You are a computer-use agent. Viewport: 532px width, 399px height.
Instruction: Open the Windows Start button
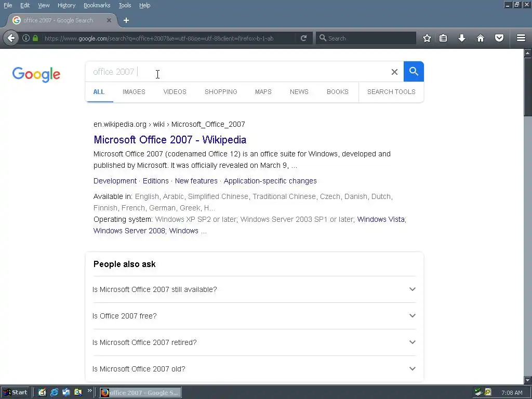tap(16, 393)
